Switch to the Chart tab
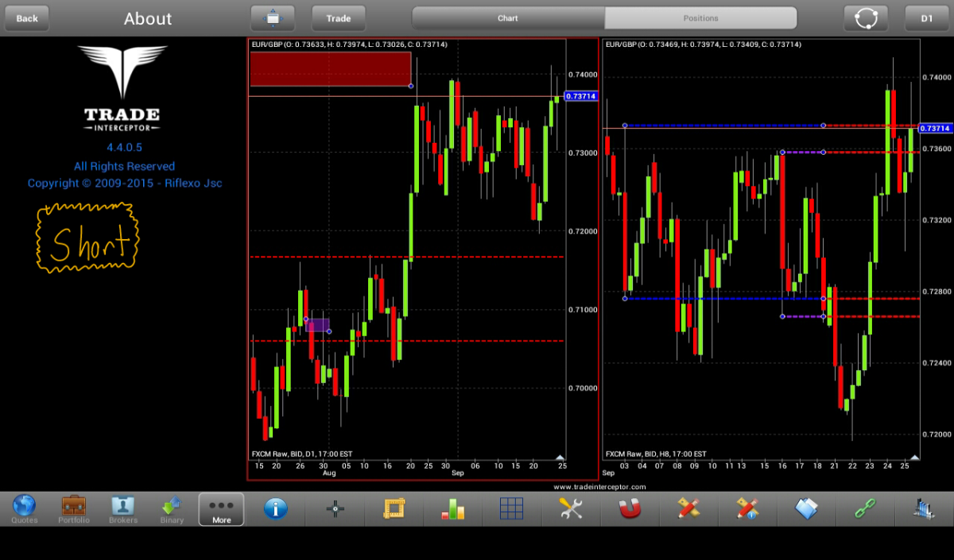Image resolution: width=954 pixels, height=560 pixels. [x=508, y=18]
